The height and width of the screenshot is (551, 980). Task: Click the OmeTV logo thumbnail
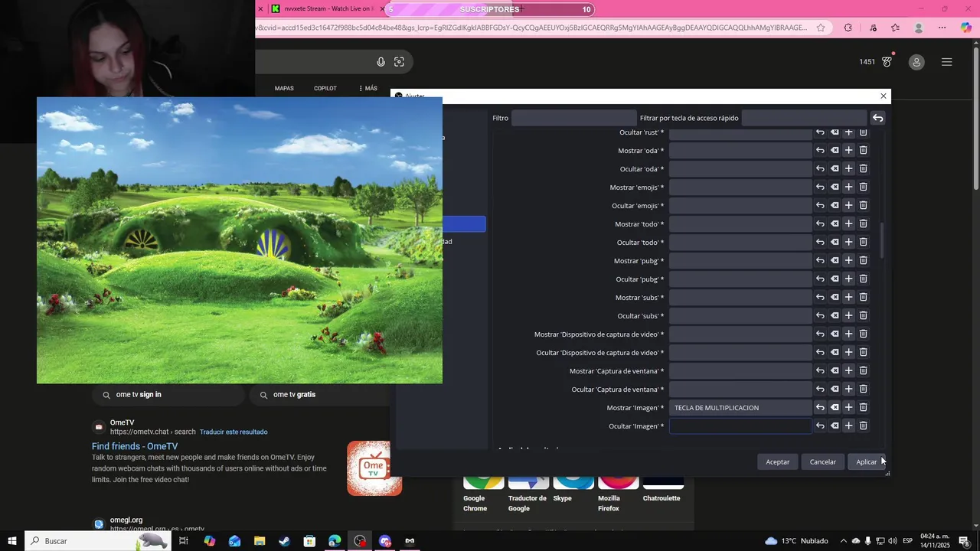(x=374, y=468)
